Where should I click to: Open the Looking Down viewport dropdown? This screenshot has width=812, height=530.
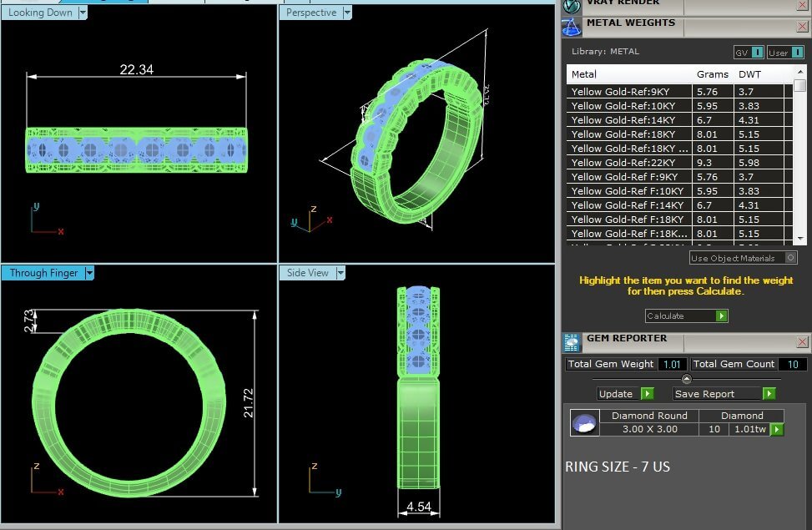[83, 13]
